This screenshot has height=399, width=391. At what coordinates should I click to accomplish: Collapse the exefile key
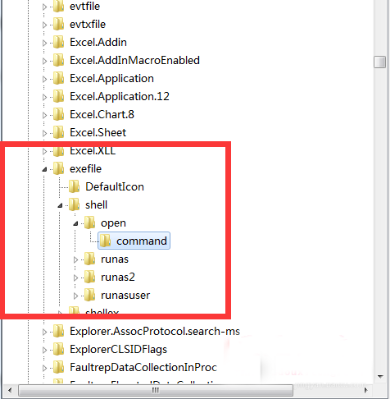pyautogui.click(x=44, y=170)
